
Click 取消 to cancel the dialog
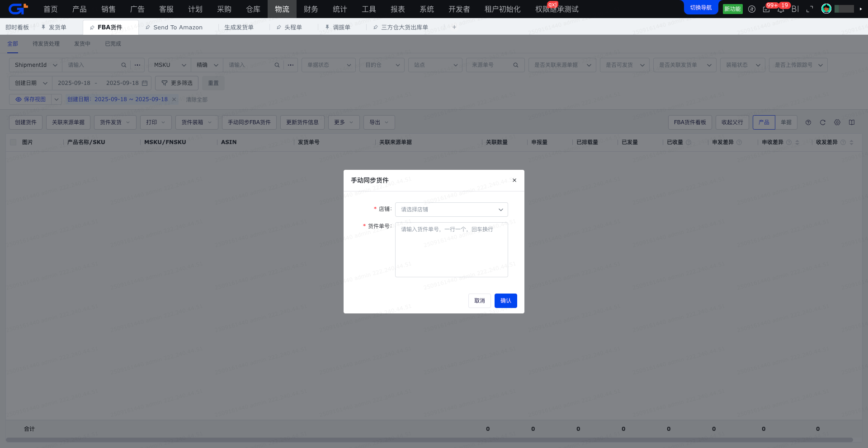coord(480,301)
